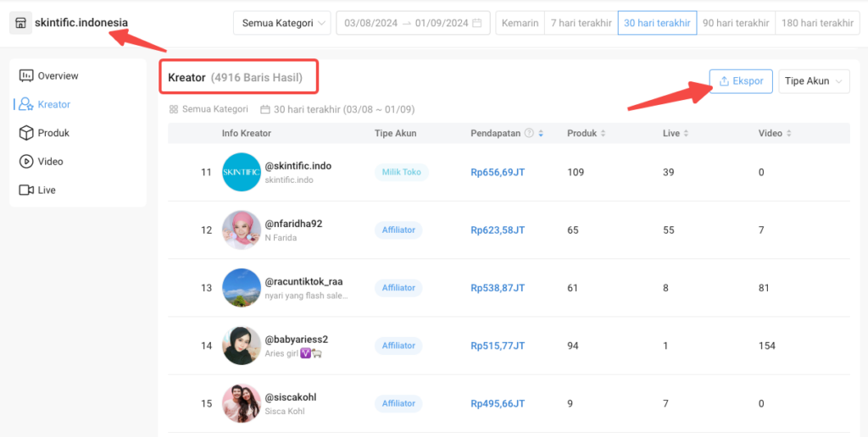Click the Affiliator tag for @babyariess2
868x437 pixels.
pos(398,346)
